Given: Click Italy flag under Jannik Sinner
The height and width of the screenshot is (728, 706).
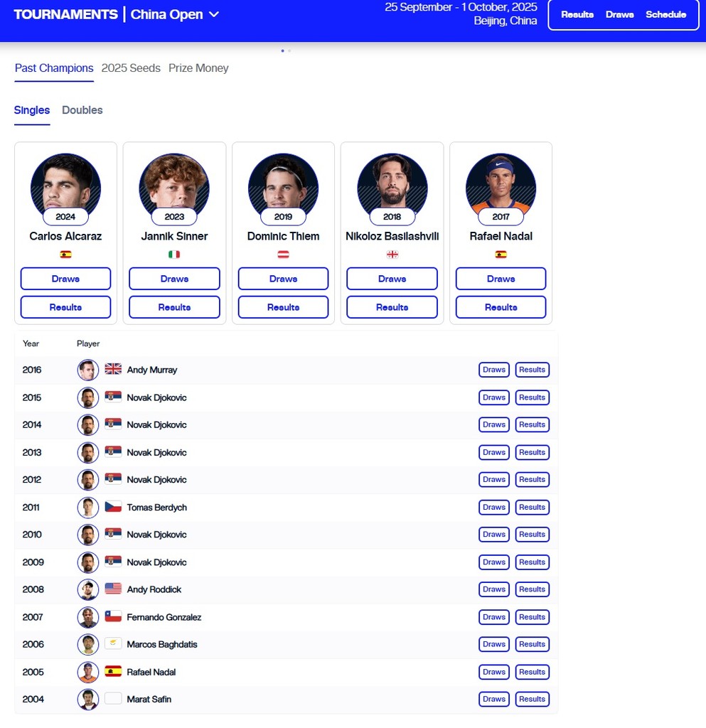Looking at the screenshot, I should click(x=174, y=255).
